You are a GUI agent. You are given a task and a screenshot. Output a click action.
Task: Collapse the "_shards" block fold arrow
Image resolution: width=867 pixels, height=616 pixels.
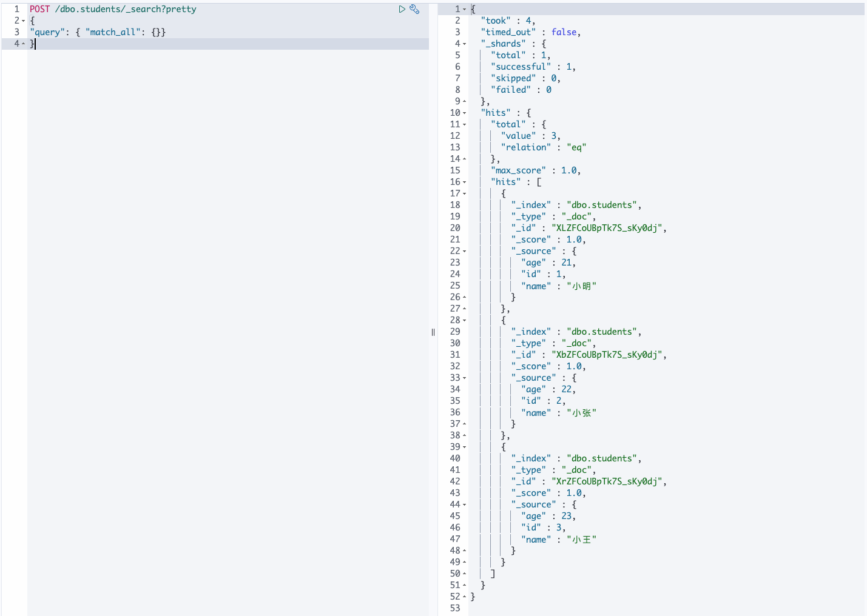point(465,44)
